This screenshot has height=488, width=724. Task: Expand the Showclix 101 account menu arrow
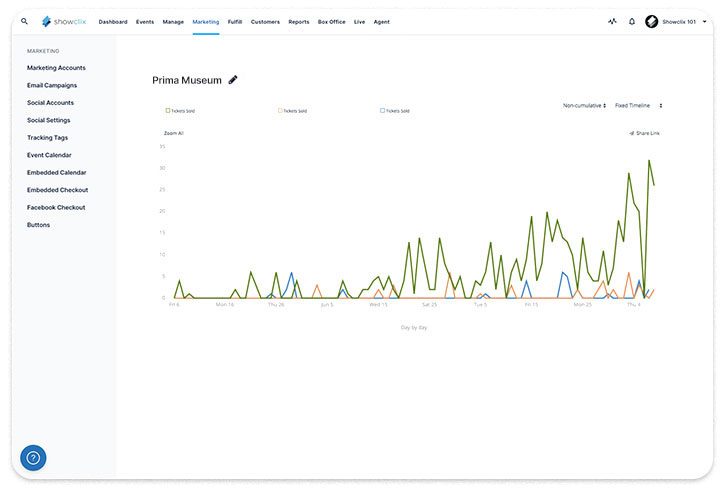click(704, 21)
